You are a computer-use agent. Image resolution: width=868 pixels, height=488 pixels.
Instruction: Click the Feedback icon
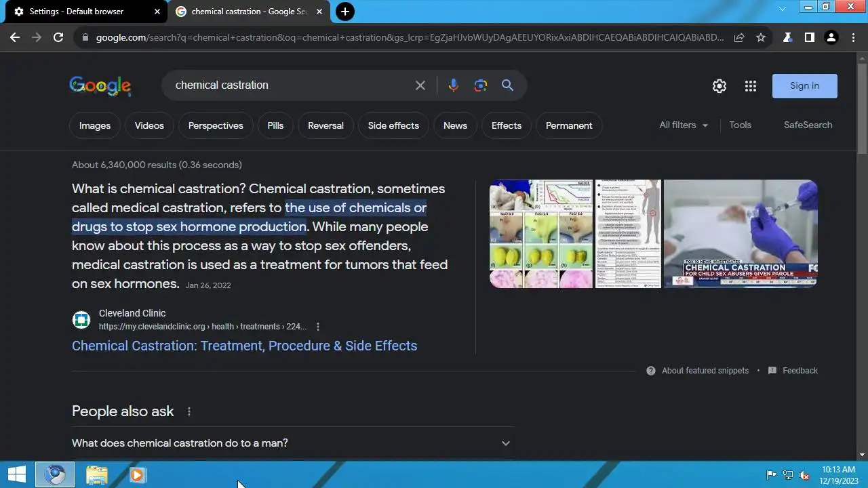[x=772, y=371]
